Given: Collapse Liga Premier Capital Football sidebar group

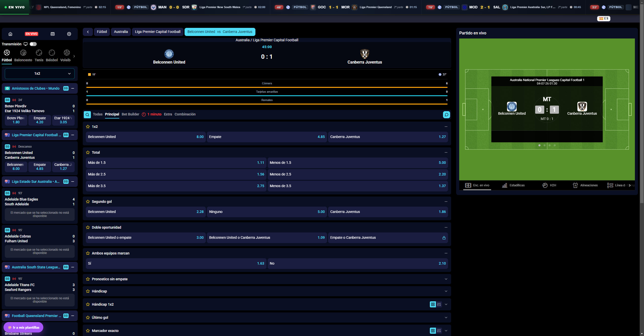Looking at the screenshot, I should click(x=73, y=135).
